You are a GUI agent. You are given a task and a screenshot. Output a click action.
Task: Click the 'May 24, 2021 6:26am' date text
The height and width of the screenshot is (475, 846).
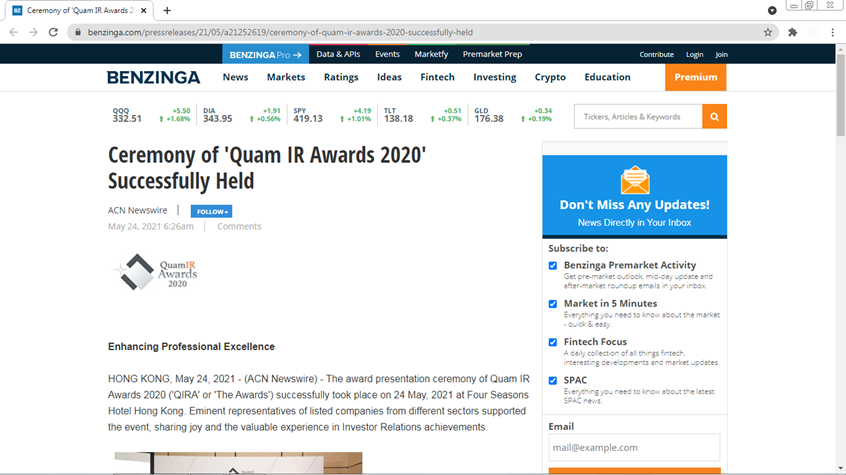(x=151, y=227)
